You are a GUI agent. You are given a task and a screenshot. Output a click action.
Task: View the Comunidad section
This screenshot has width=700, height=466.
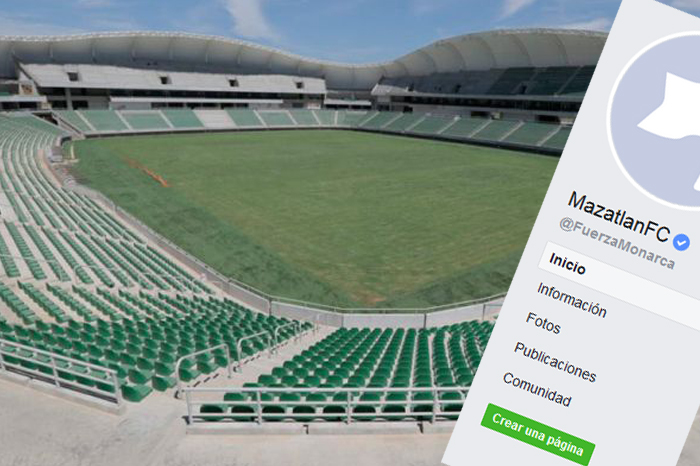[x=537, y=389]
